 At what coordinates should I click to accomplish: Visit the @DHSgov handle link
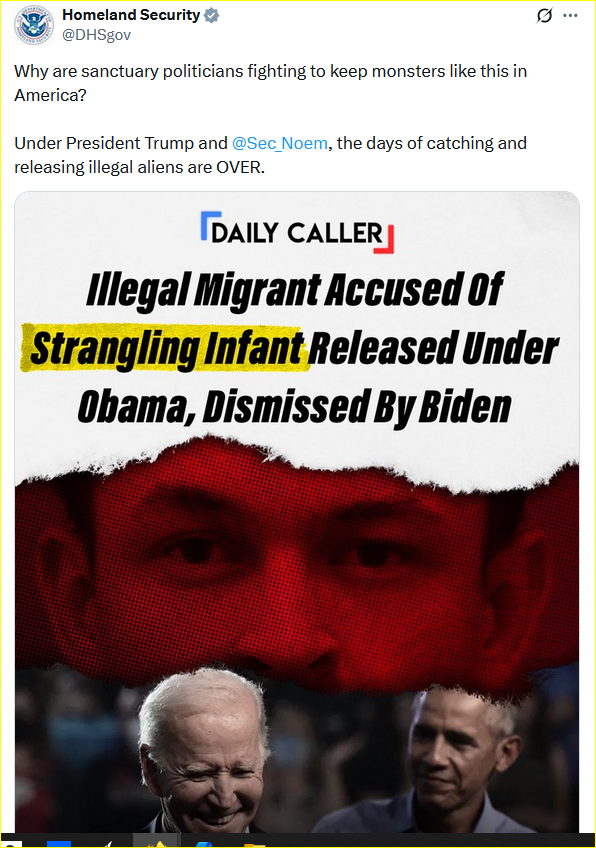point(97,35)
